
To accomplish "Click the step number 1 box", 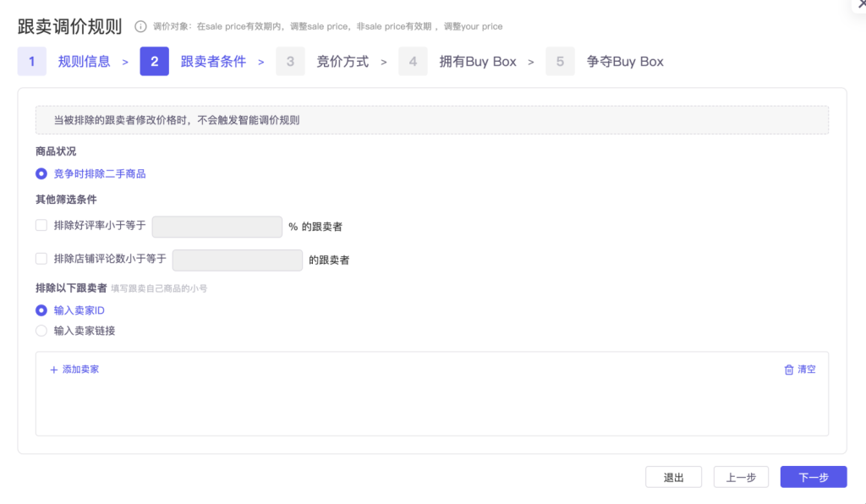I will pyautogui.click(x=31, y=61).
